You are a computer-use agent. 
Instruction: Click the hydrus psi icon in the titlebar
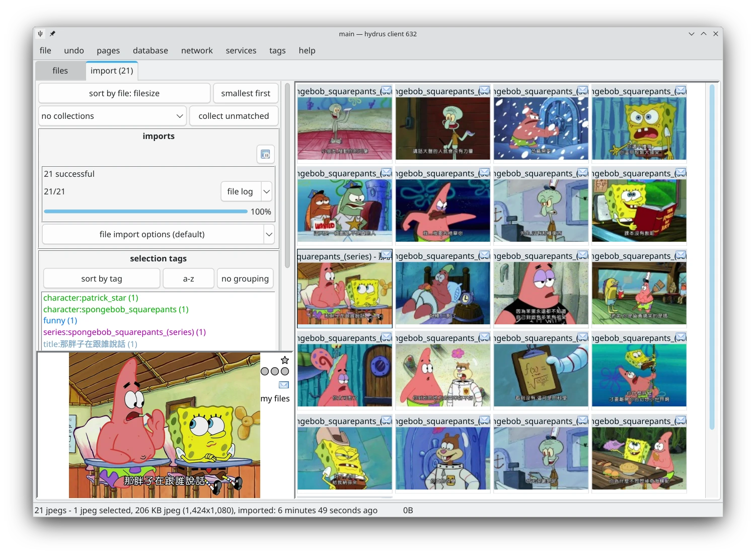point(40,34)
